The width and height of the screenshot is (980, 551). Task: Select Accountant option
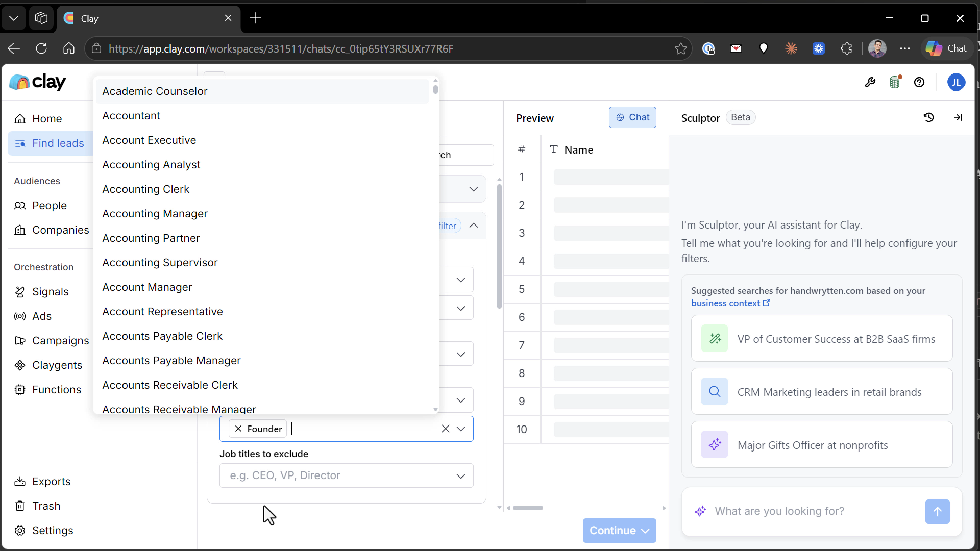262,116
